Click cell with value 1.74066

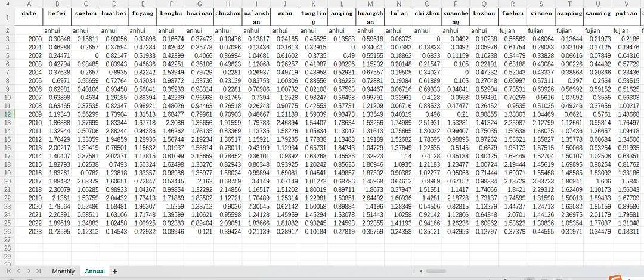click(484, 189)
